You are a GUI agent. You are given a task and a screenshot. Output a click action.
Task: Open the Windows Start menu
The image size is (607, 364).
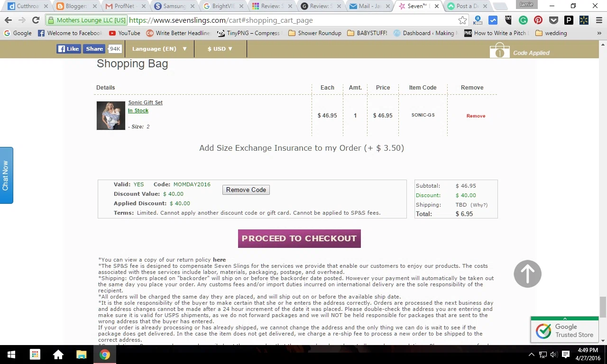point(11,355)
